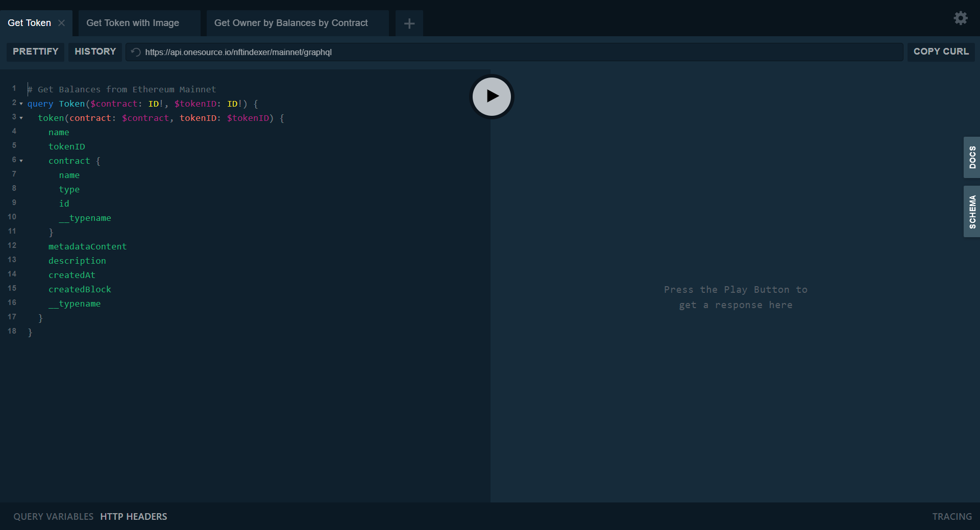Close the Get Token tab

(x=61, y=23)
